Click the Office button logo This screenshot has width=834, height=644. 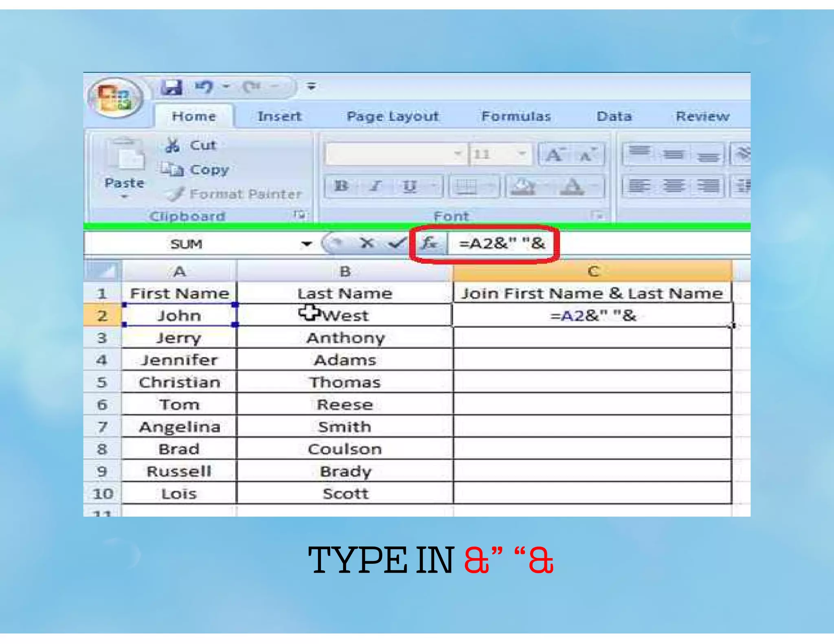point(115,98)
